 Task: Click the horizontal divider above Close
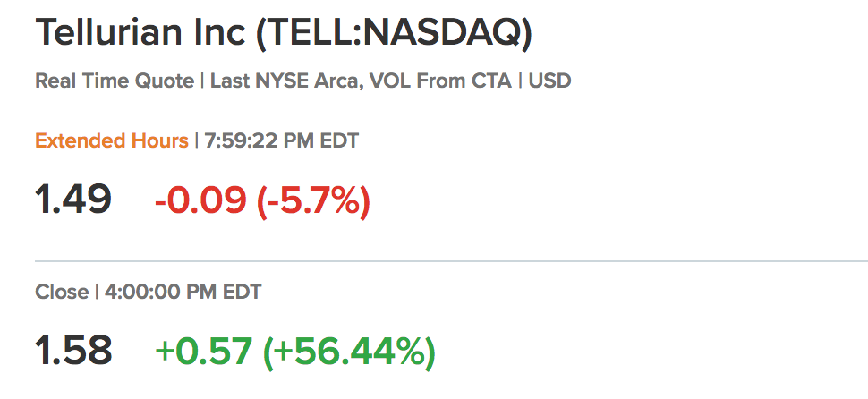tap(447, 261)
